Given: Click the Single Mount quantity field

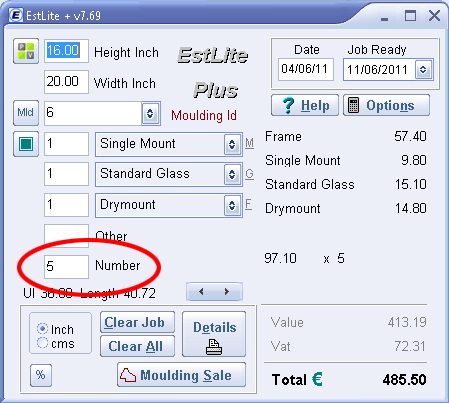Looking at the screenshot, I should point(66,144).
